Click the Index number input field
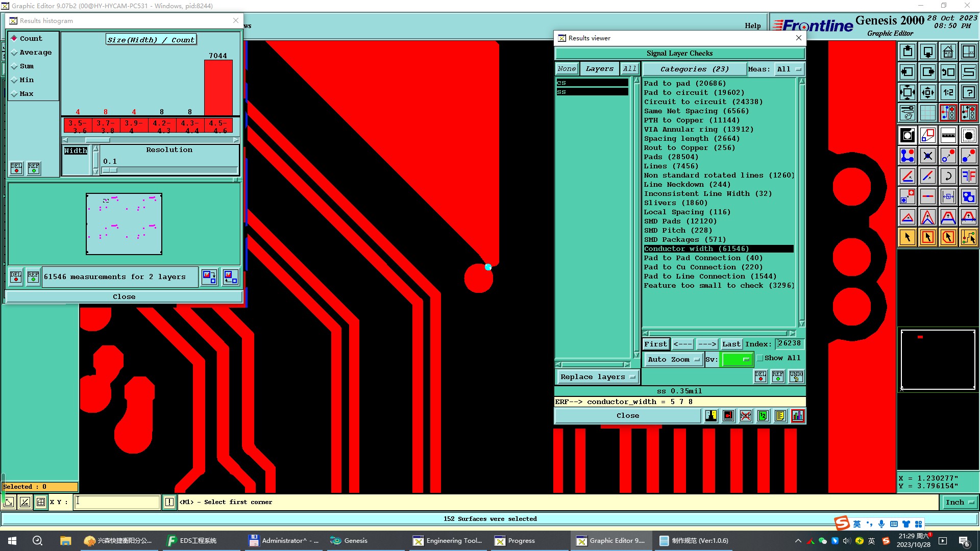 point(789,344)
